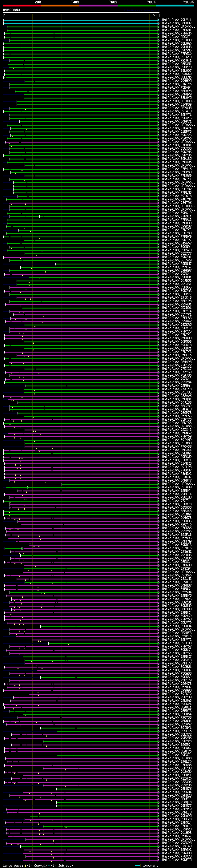Select the UniRef100_Q9FHA4 row label
The height and width of the screenshot is (868, 197).
[177, 386]
